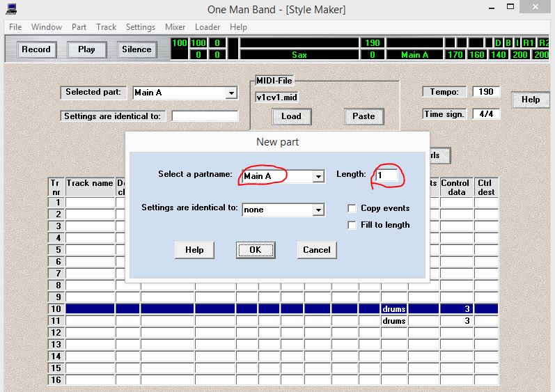This screenshot has width=555, height=392.
Task: Click the One Man Band app icon in title bar
Action: tap(11, 9)
